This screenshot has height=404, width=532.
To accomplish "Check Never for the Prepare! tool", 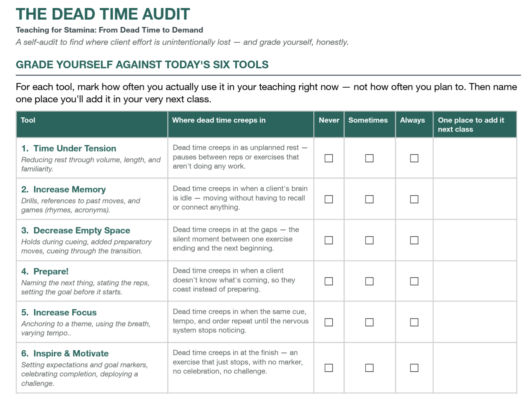I will [x=328, y=281].
